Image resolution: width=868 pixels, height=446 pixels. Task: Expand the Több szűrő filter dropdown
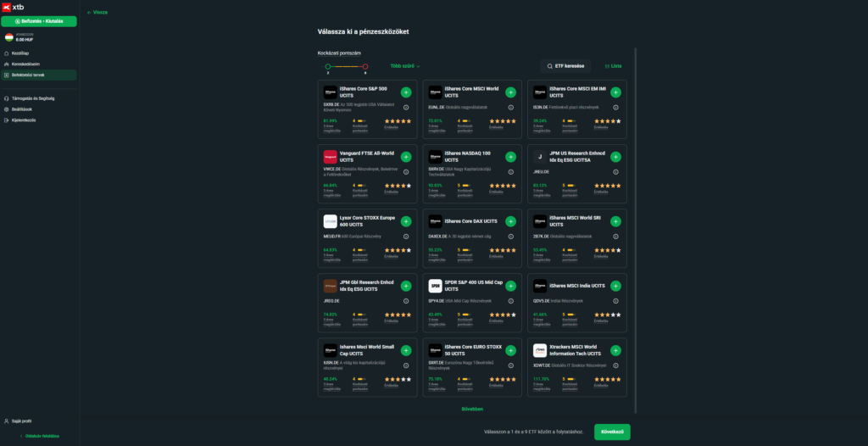(x=405, y=66)
